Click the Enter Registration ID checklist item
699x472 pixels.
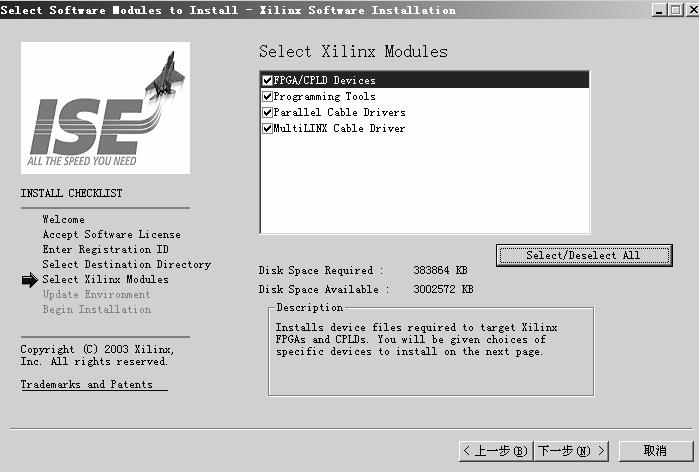coord(106,249)
